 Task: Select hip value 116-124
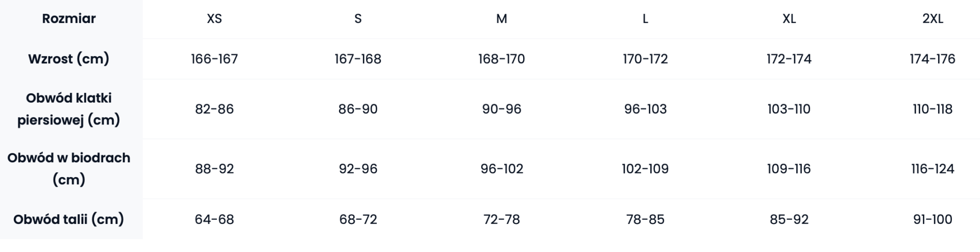[933, 169]
